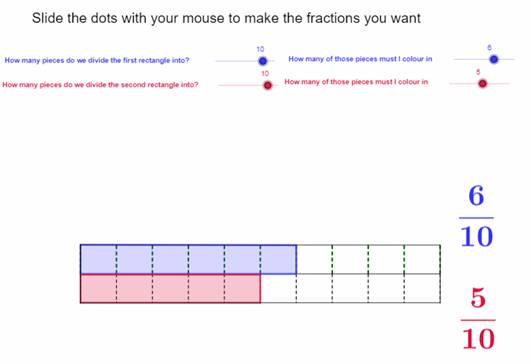Click the 'Slide the dots with your mouse' heading
Screen dimensions: 530x364
[x=226, y=18]
